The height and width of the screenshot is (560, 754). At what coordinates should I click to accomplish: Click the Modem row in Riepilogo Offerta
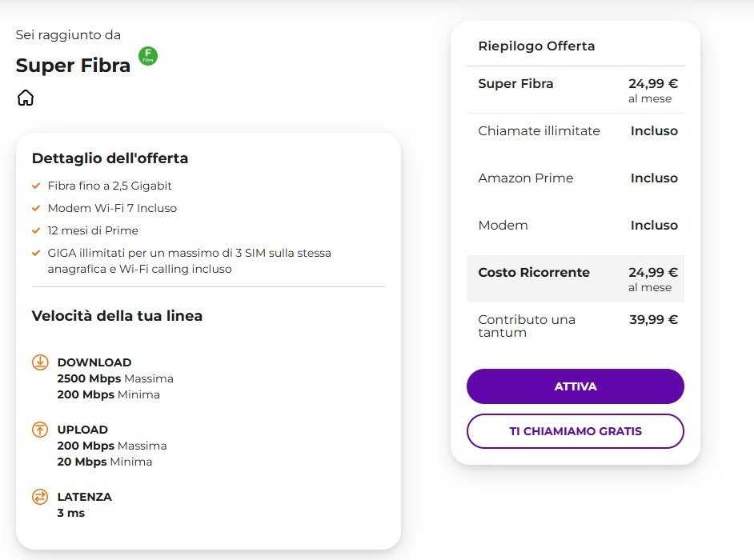575,226
